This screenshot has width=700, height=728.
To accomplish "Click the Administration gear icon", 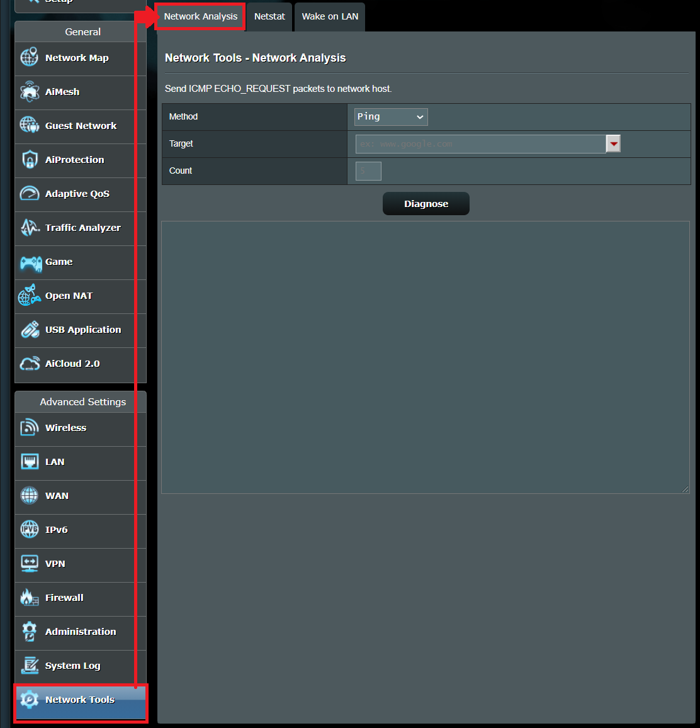I will coord(29,632).
